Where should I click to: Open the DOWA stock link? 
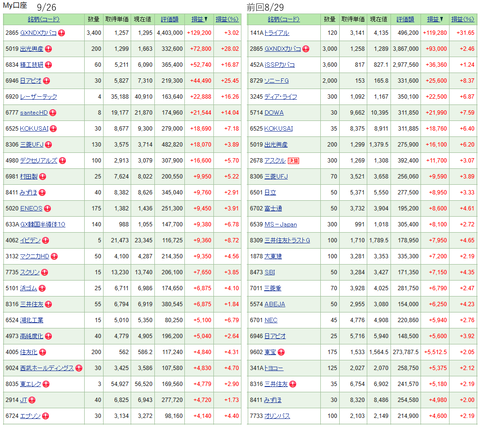(x=274, y=113)
